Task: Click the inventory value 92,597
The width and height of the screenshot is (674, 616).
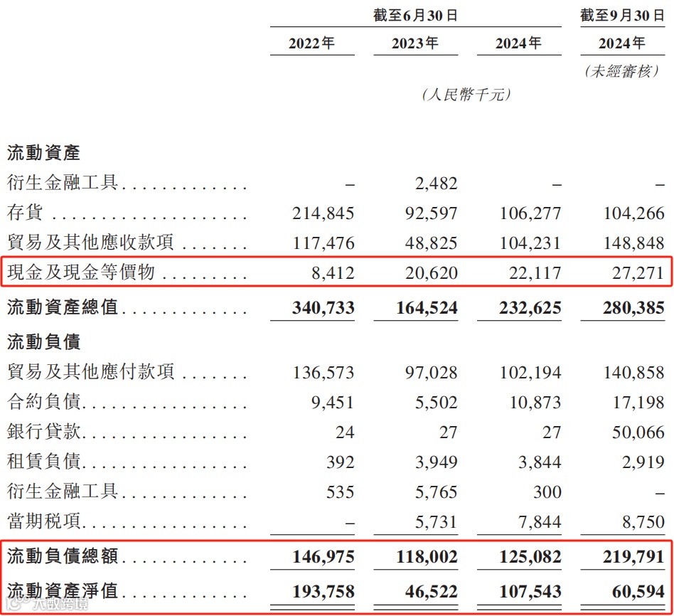Action: [431, 213]
